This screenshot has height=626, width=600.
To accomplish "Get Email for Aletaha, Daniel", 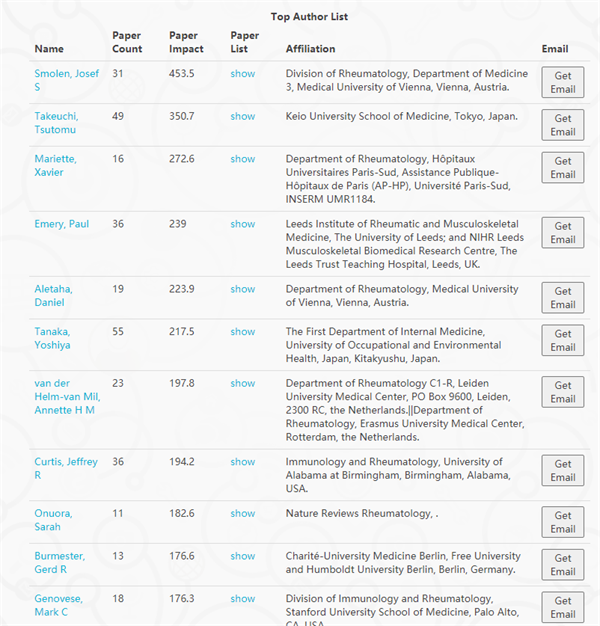I will click(562, 298).
